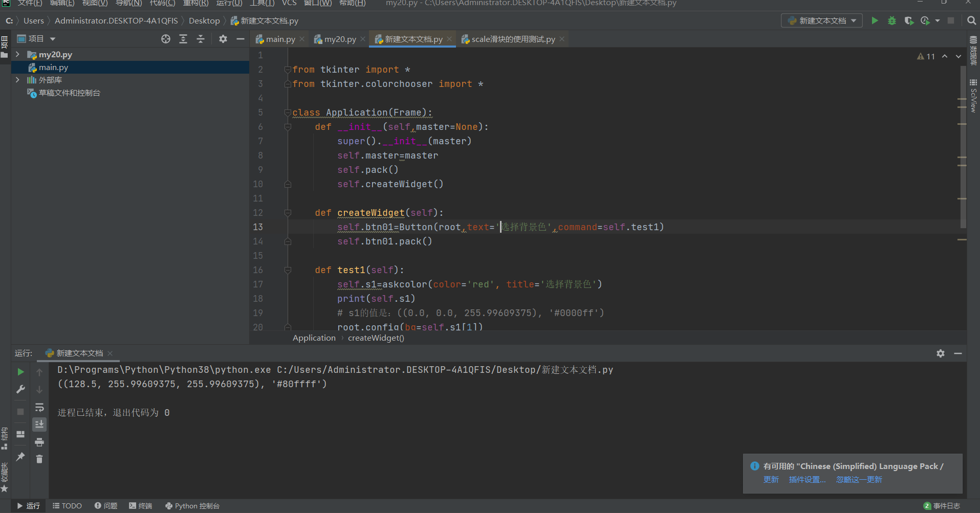This screenshot has height=513, width=980.
Task: Click 忽略这一更新 link
Action: click(x=859, y=480)
